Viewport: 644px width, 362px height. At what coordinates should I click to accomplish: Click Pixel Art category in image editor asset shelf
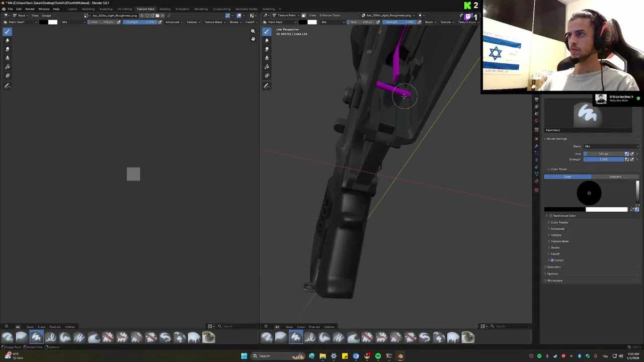tap(55, 327)
